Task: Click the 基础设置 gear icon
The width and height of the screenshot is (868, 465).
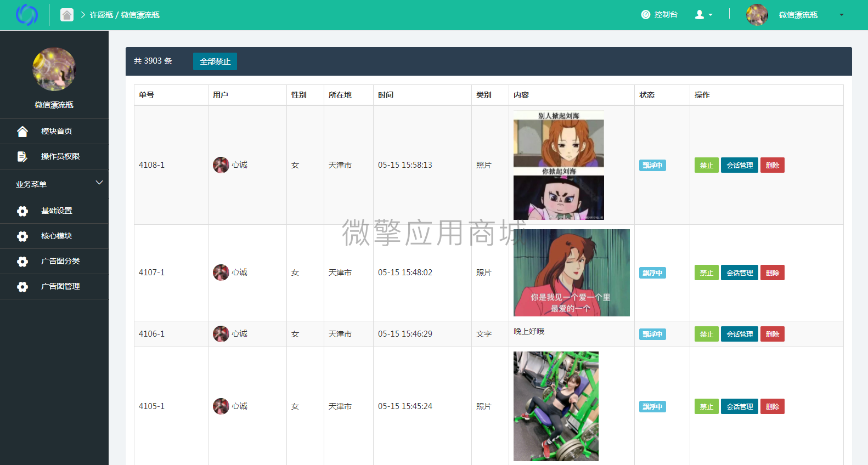Action: pos(22,211)
